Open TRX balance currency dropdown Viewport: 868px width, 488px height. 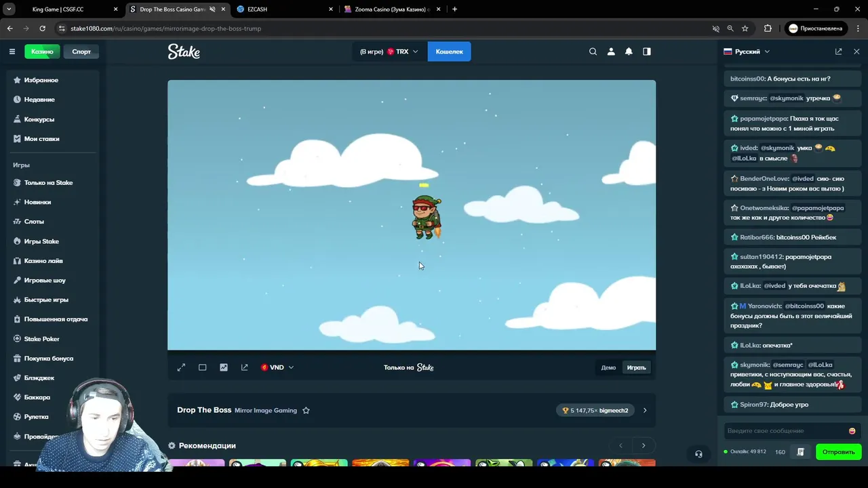pyautogui.click(x=389, y=52)
